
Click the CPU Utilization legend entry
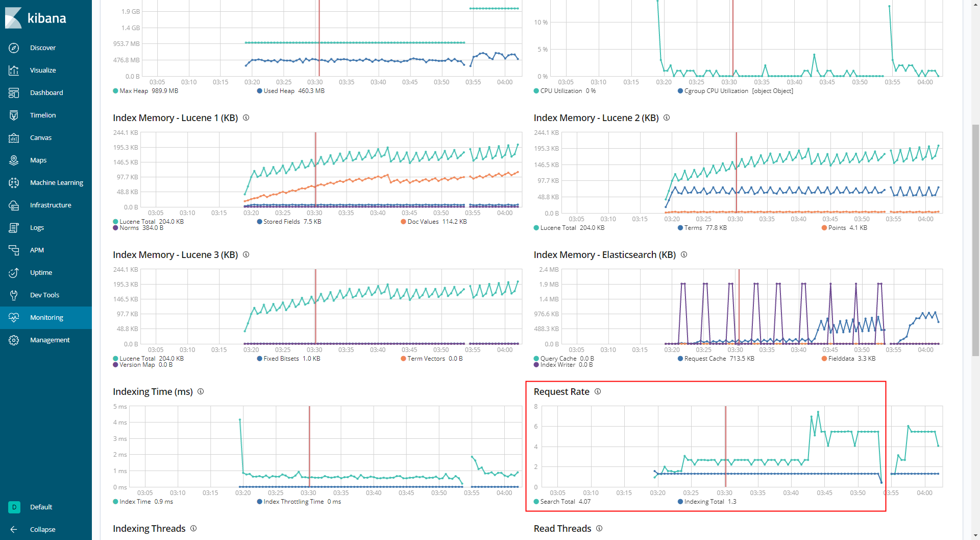[565, 91]
